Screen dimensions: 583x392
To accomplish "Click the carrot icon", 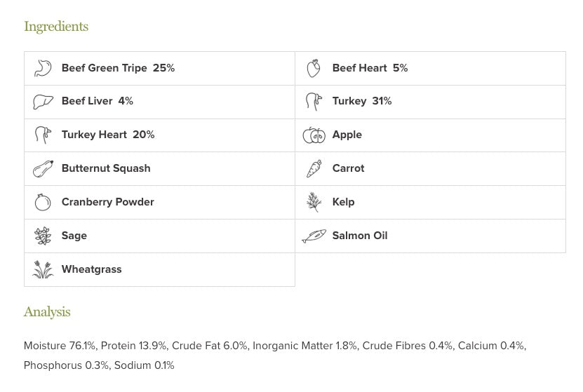I will pos(314,169).
